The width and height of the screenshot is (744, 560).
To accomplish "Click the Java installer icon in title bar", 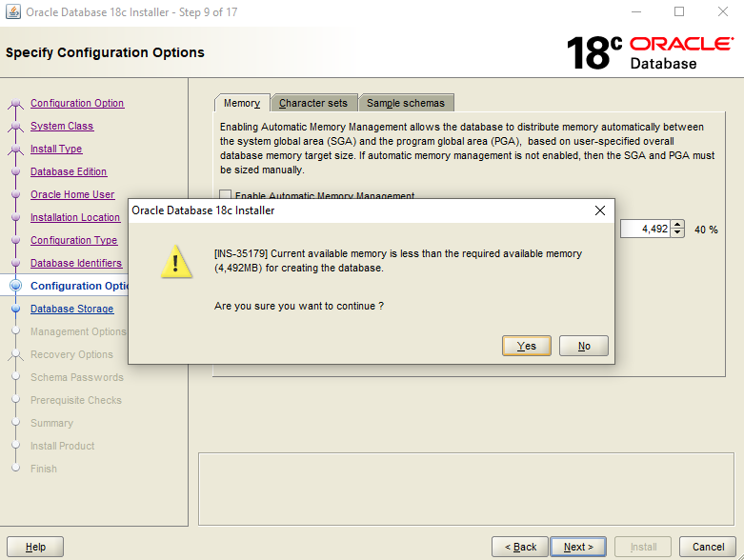I will 12,11.
